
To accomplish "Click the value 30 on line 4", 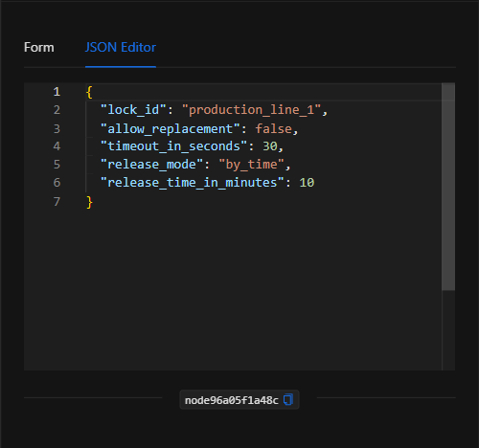I will (x=270, y=146).
